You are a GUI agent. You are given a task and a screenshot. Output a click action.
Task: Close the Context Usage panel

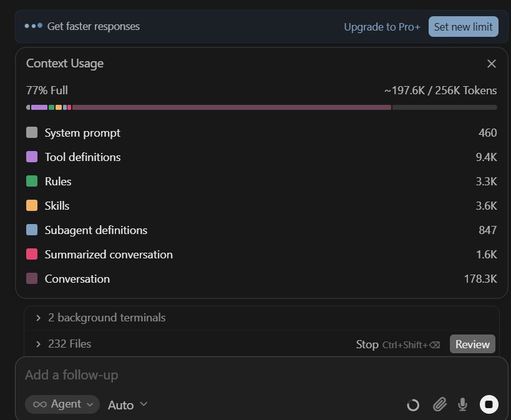point(492,64)
